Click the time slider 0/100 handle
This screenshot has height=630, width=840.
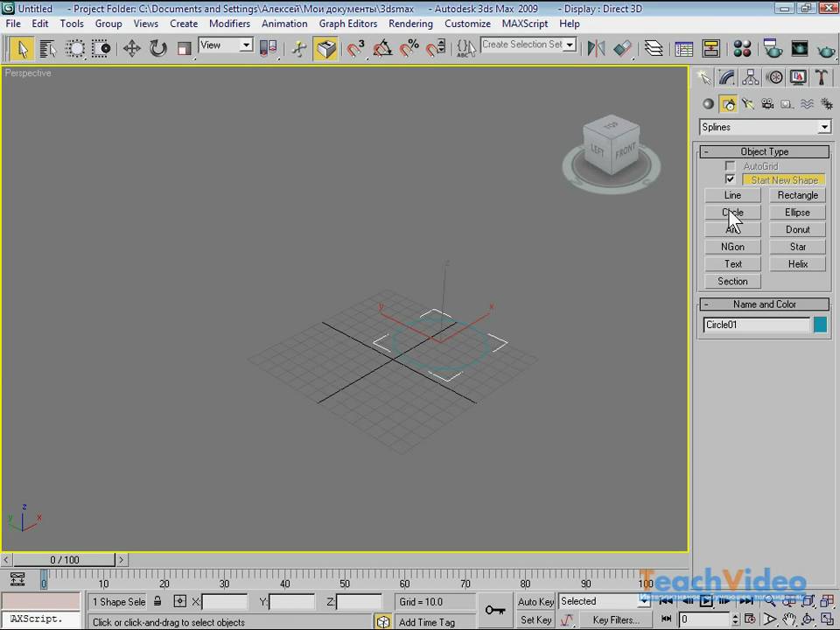tap(64, 560)
